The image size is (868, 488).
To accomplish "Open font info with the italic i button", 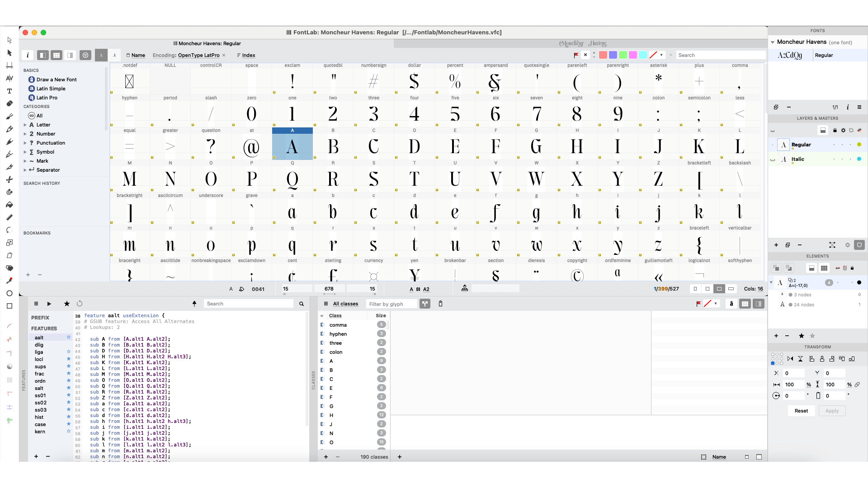I will click(x=28, y=55).
